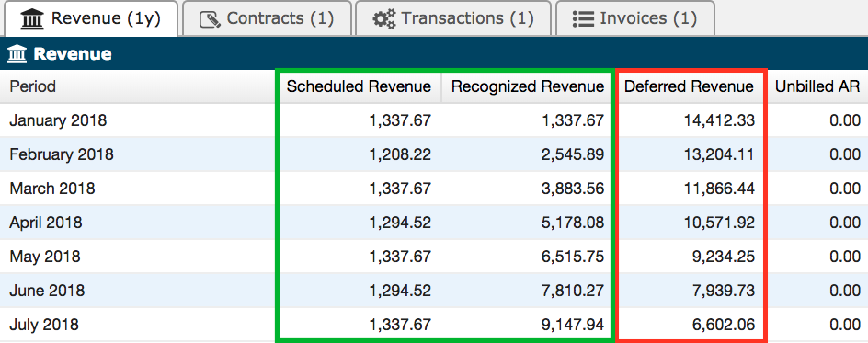Click deferred revenue value 14,412.33
Viewport: 868px width, 343px height.
tap(718, 120)
